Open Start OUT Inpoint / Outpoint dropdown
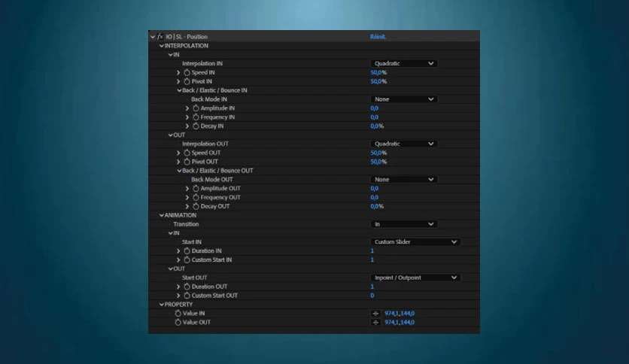Screen dimensions: 629x364 pyautogui.click(x=415, y=278)
